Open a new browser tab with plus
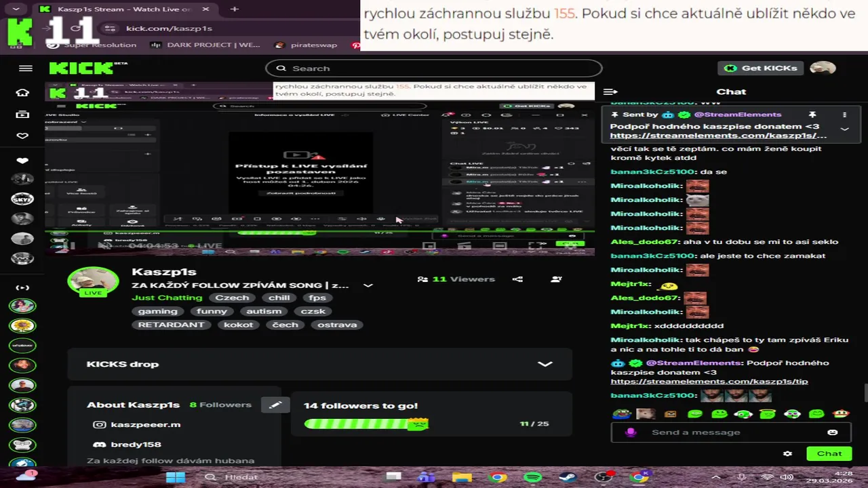 click(x=235, y=9)
